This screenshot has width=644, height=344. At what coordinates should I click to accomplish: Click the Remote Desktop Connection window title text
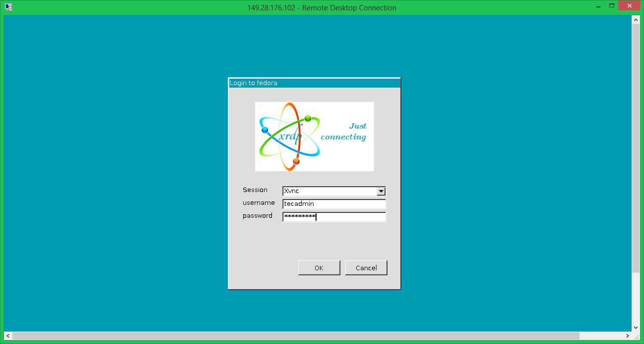[322, 7]
